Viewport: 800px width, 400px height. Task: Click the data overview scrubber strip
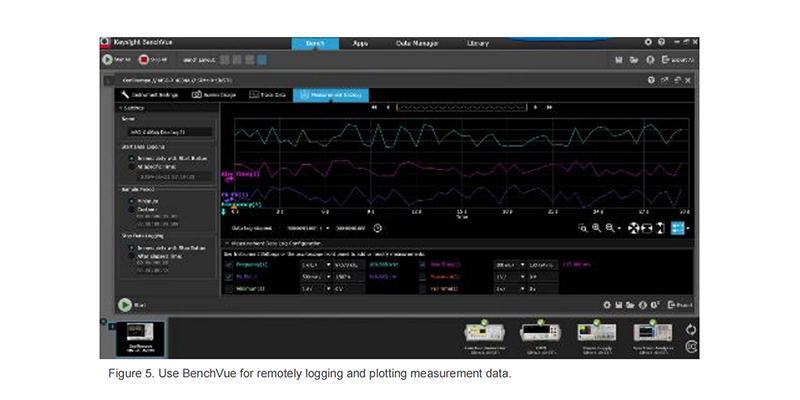(x=462, y=107)
